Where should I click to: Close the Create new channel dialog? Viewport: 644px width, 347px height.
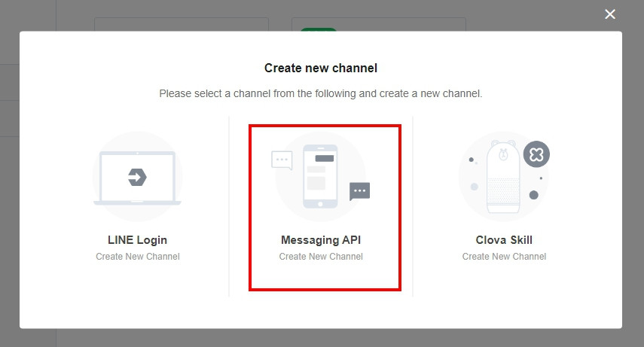pos(610,14)
